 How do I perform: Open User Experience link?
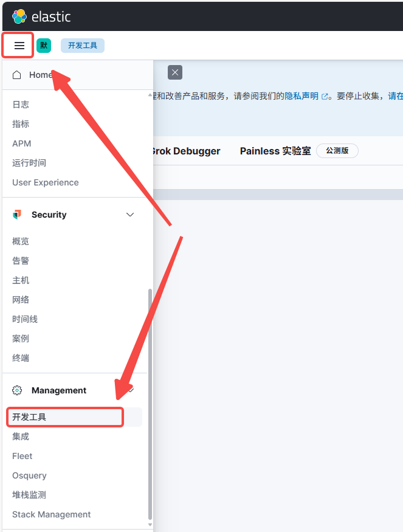coord(46,182)
